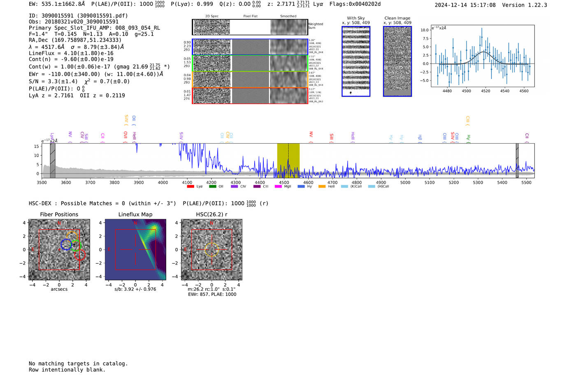Image resolution: width=576 pixels, height=392 pixels.
Task: Click the Obs: 20180321v020_3090015591 text
Action: point(74,22)
